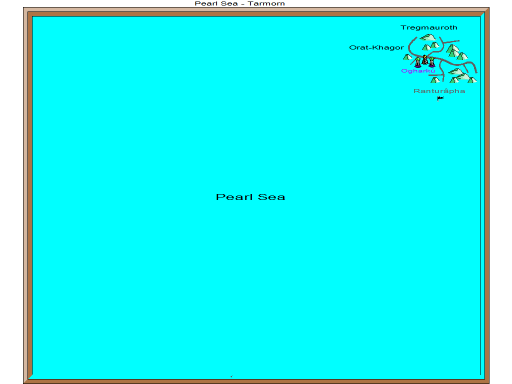The height and width of the screenshot is (384, 512).
Task: Click the tiny dot marker at the bottom edge of the sea
Action: (x=231, y=376)
